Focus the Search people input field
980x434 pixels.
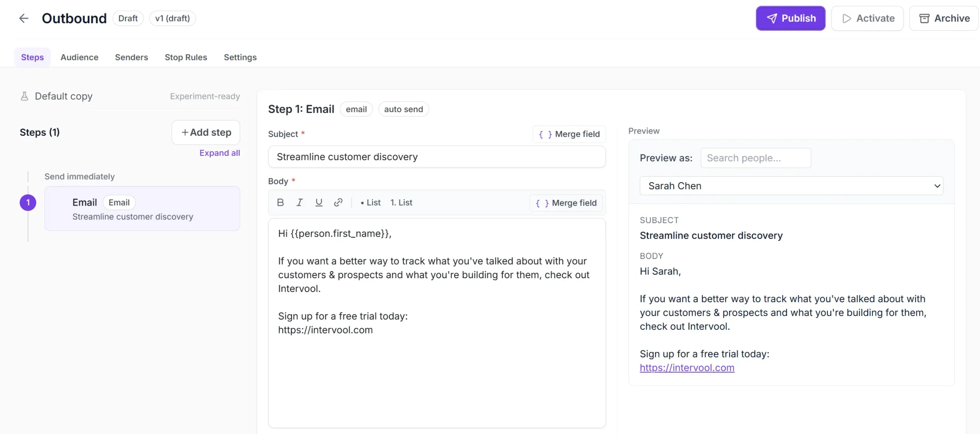coord(756,158)
